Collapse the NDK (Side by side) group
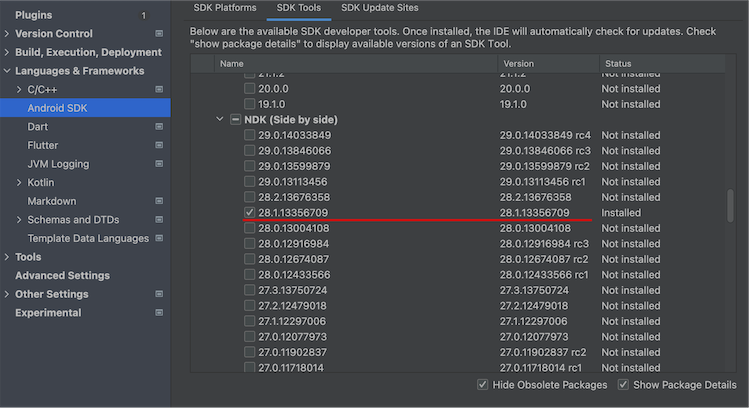 coord(220,120)
